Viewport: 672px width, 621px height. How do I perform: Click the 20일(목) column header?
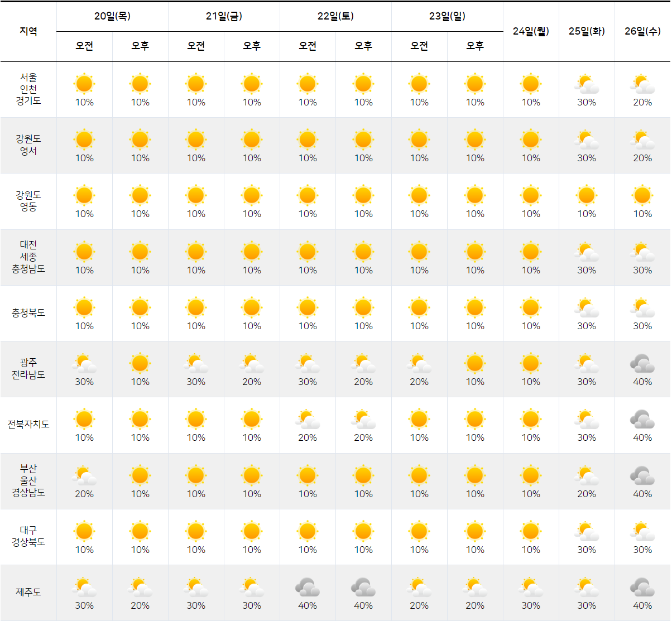pyautogui.click(x=112, y=17)
